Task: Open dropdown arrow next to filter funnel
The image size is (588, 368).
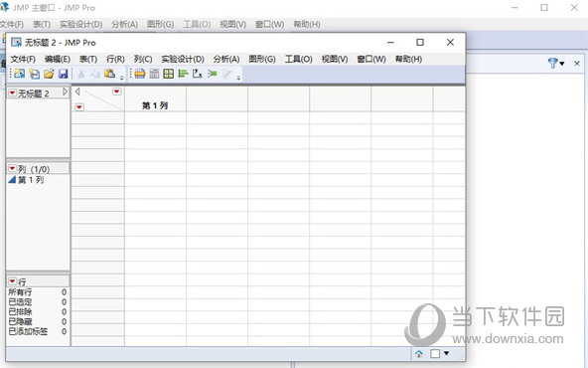Action: coord(562,64)
